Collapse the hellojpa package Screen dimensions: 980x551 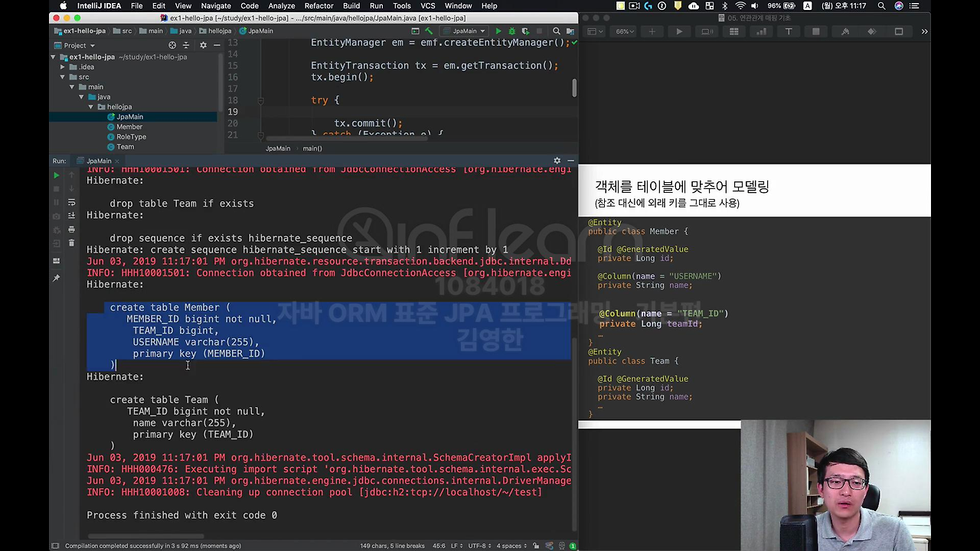(90, 106)
